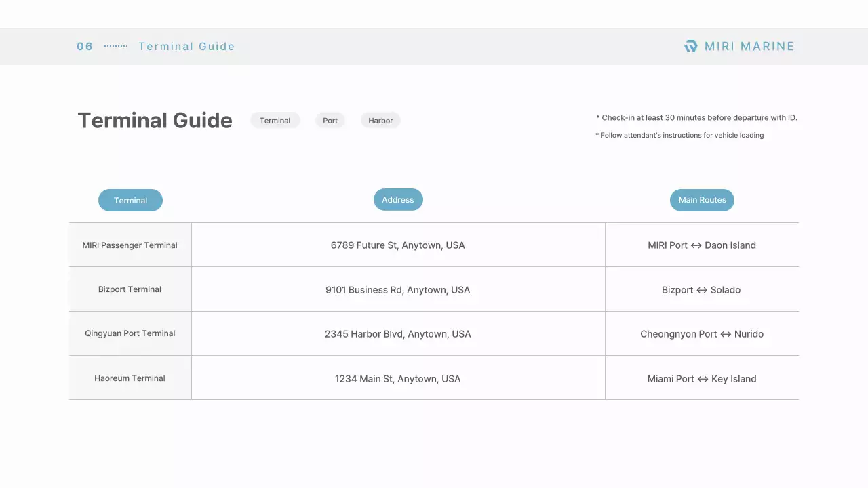Toggle the Port tag filter
The height and width of the screenshot is (488, 868).
coord(330,120)
